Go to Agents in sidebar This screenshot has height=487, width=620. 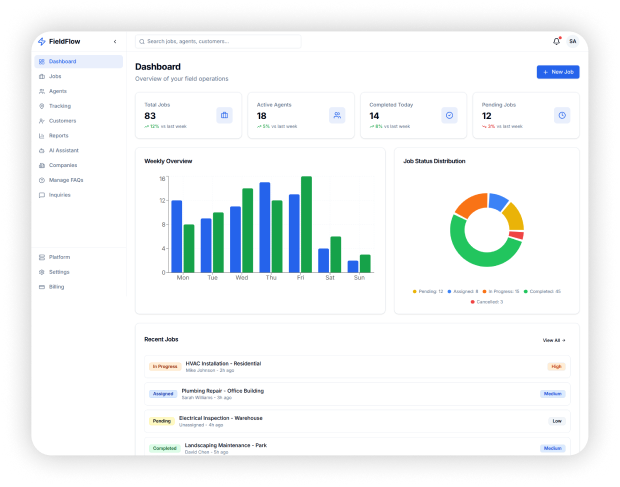pos(58,91)
